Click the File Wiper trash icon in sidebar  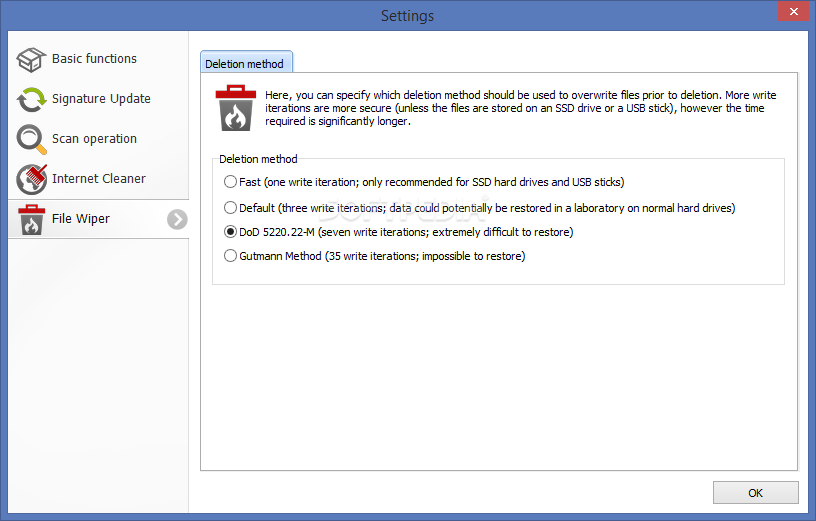pyautogui.click(x=31, y=220)
